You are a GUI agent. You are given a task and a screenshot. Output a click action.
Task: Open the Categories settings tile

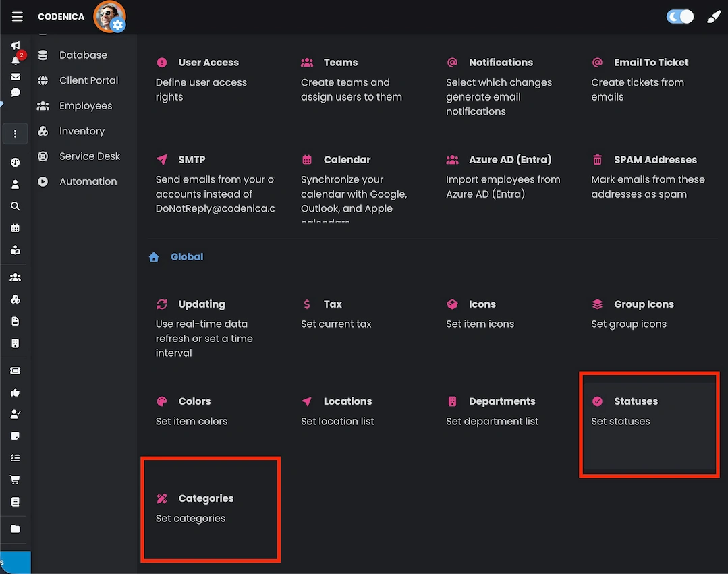(x=210, y=509)
